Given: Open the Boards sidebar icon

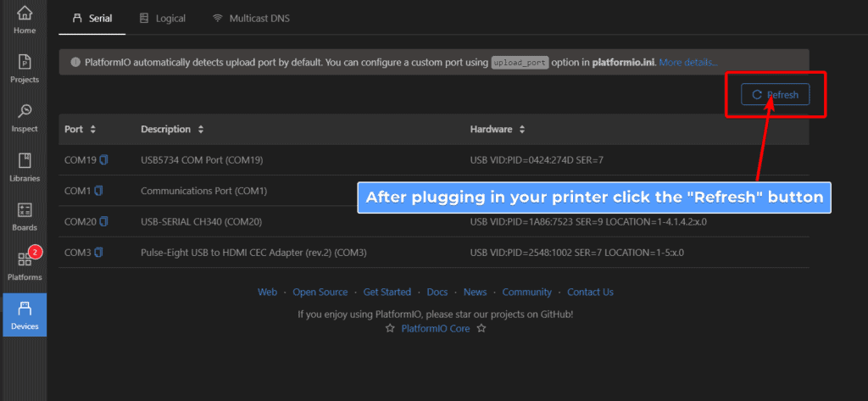Looking at the screenshot, I should 25,216.
